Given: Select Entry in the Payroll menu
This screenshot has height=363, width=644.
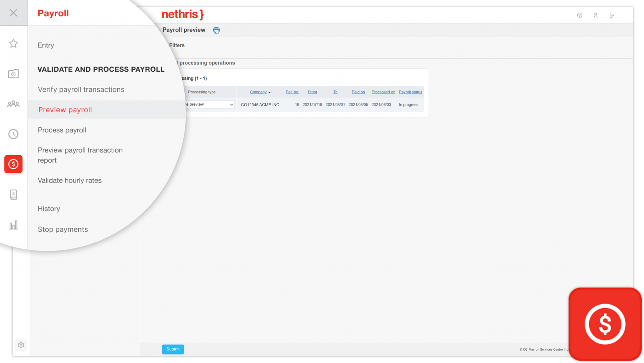Looking at the screenshot, I should coord(46,45).
